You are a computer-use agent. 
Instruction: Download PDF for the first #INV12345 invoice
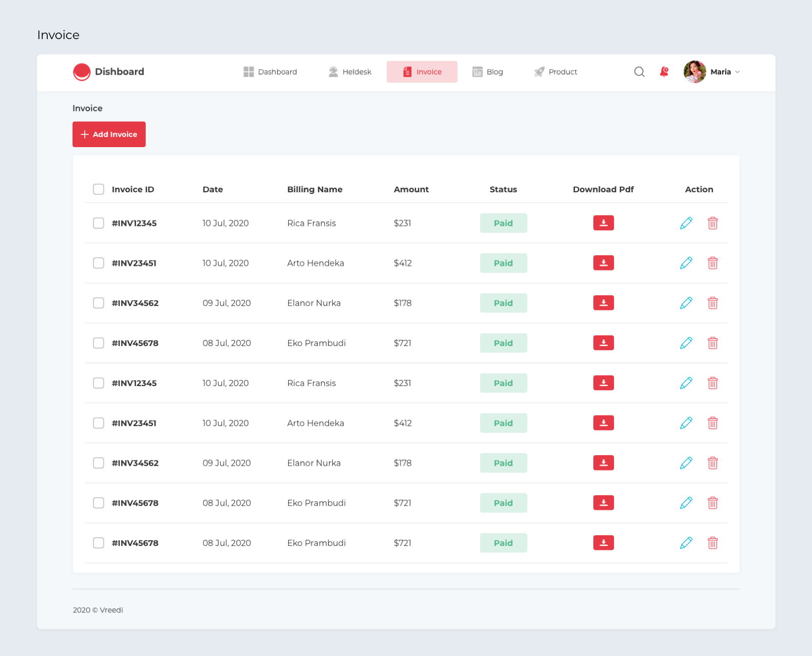click(x=603, y=223)
